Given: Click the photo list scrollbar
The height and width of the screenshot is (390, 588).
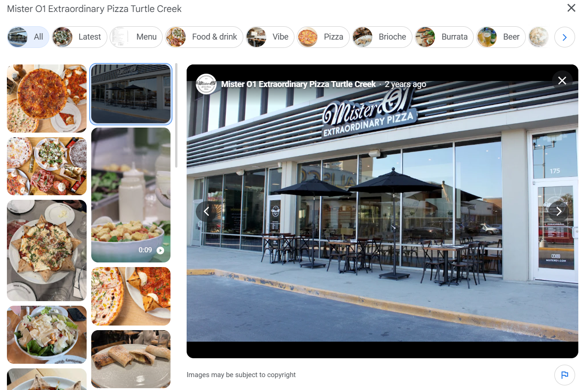Looking at the screenshot, I should pos(176,116).
